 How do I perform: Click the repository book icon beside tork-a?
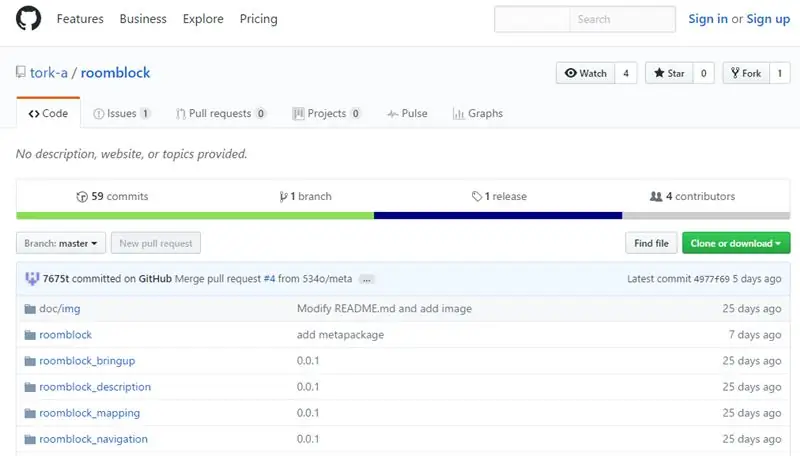20,72
